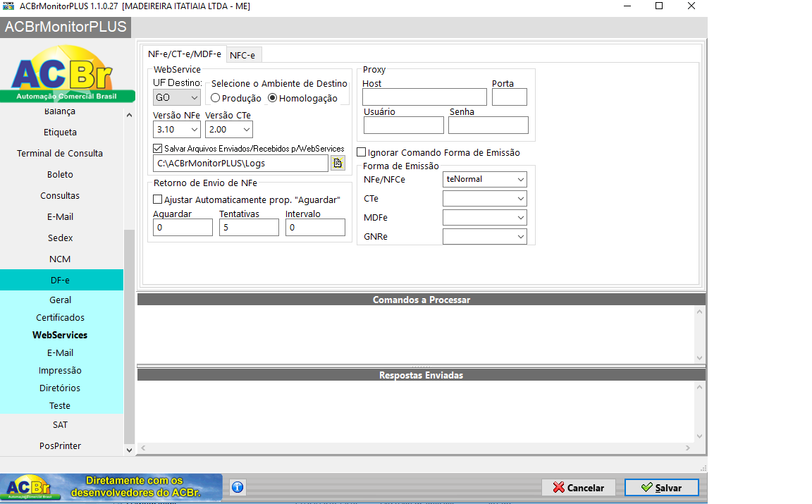Image resolution: width=812 pixels, height=504 pixels.
Task: Click the Proxy Senha input field
Action: (x=488, y=125)
